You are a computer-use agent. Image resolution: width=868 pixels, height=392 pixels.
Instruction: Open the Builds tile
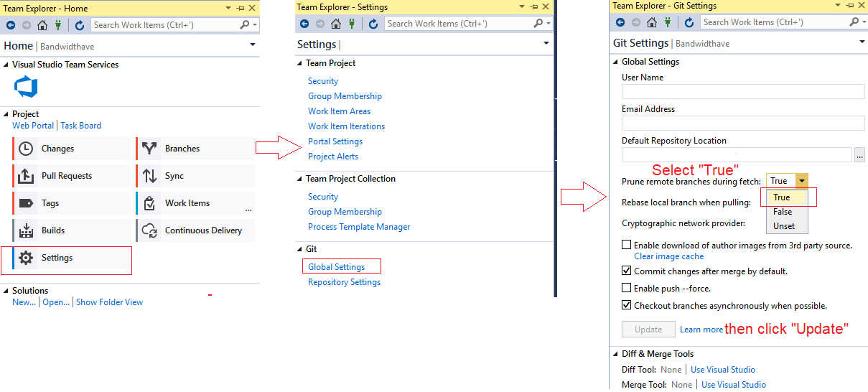coord(73,230)
